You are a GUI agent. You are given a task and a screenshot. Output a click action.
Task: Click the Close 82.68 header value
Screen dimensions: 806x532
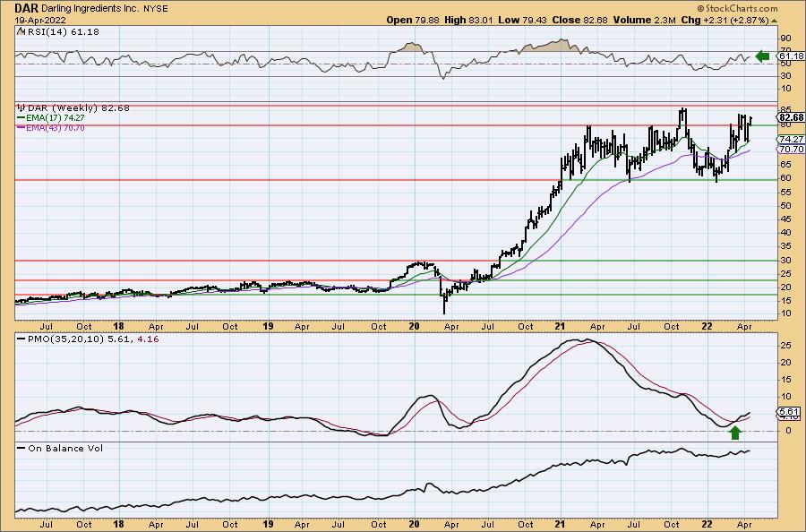coord(579,20)
